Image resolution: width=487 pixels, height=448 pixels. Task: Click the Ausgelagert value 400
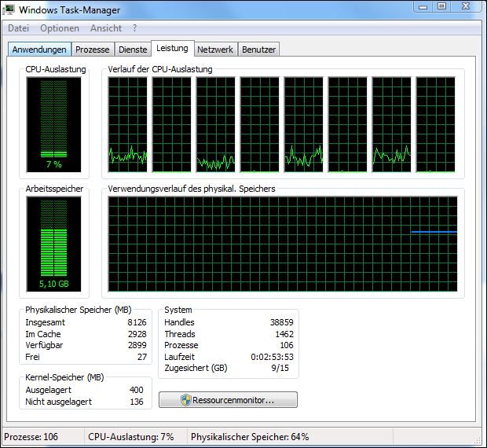point(137,390)
